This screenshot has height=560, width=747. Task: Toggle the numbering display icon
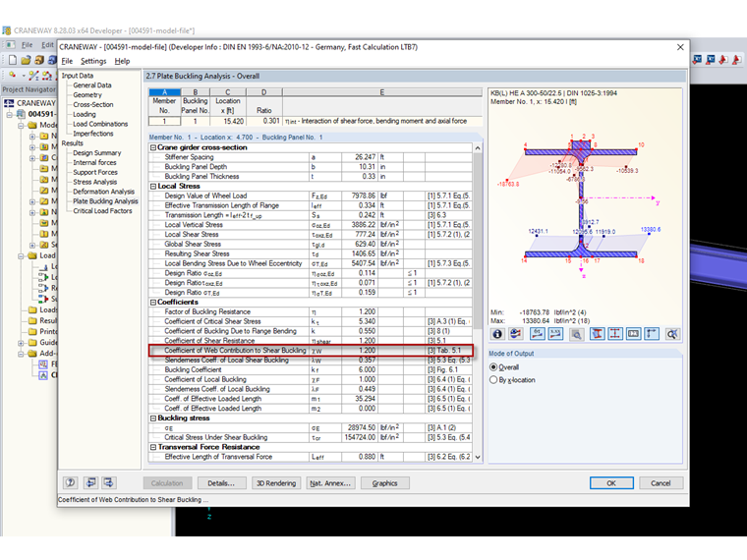(x=633, y=334)
